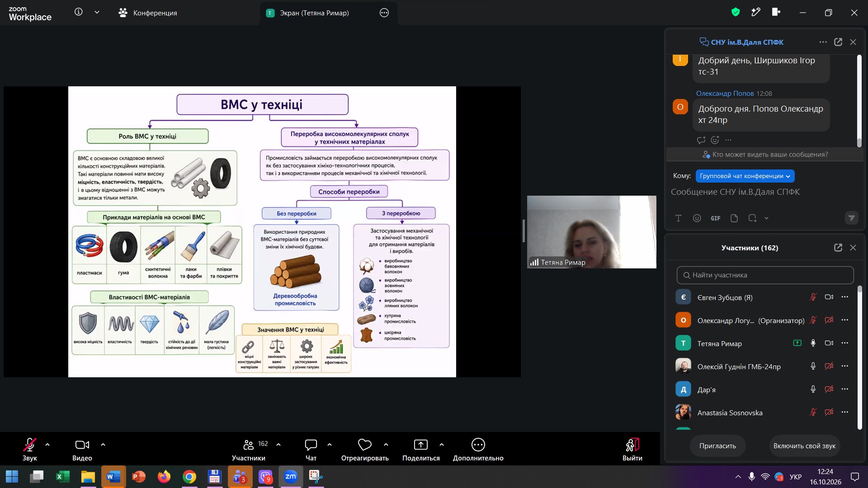This screenshot has height=488, width=868.
Task: Expand audio settings arrow next to Звук
Action: pyautogui.click(x=47, y=445)
